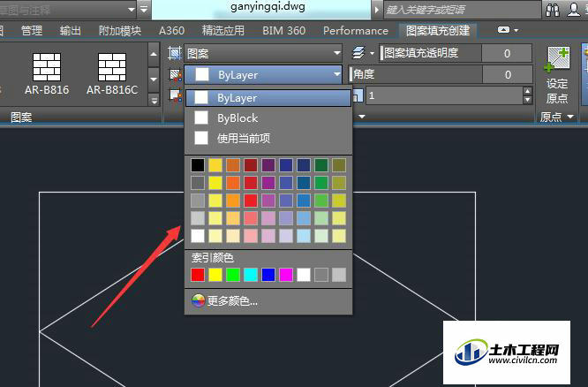Click the 图案 panel title label
Screen dimensions: 588x387
[x=21, y=118]
